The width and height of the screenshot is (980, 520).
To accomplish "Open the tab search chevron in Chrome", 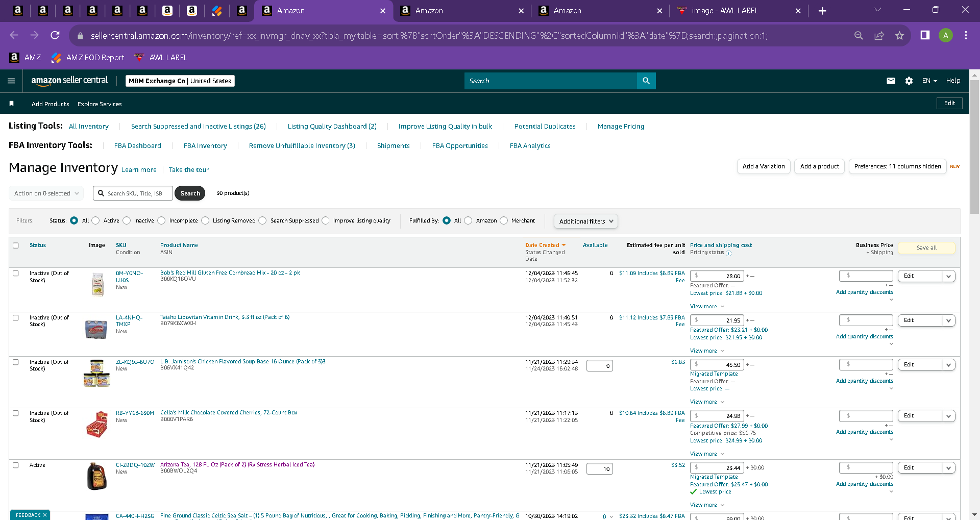I will 877,10.
